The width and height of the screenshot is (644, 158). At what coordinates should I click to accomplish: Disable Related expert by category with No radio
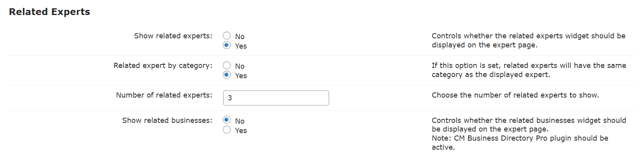(x=227, y=66)
